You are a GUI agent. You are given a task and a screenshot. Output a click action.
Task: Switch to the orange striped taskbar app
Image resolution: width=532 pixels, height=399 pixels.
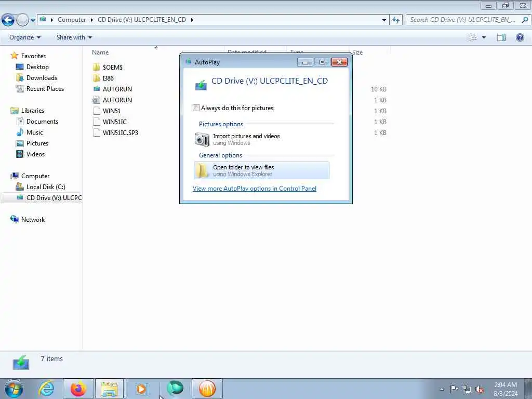(207, 389)
